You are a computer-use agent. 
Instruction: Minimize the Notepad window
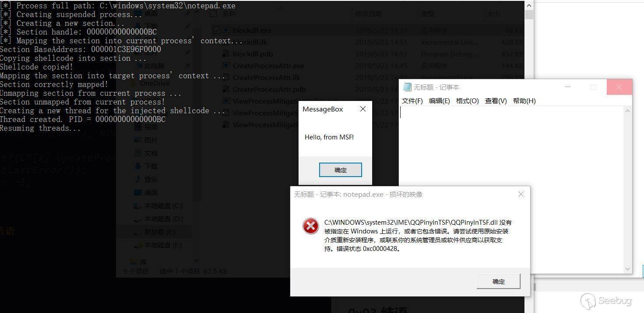[x=568, y=87]
